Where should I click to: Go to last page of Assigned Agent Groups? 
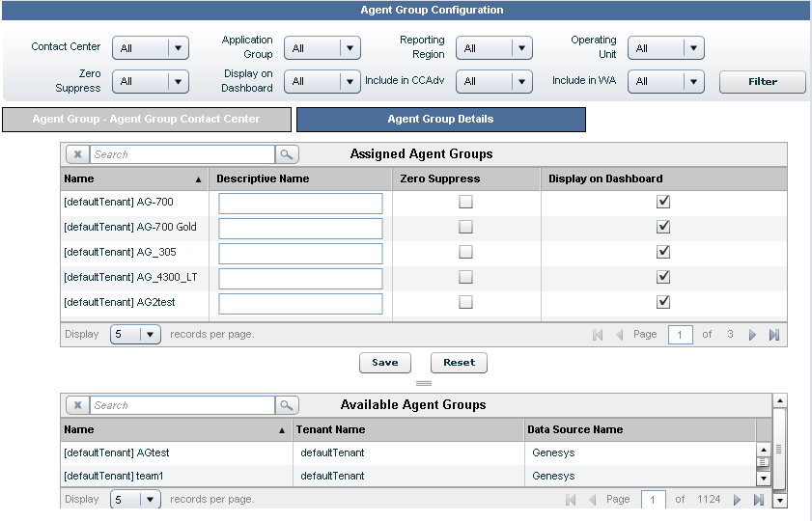[774, 335]
